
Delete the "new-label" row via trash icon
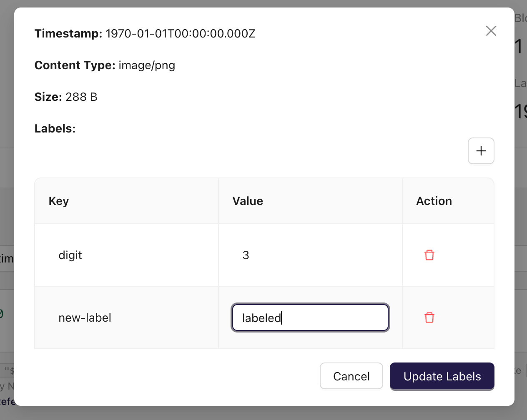point(429,317)
